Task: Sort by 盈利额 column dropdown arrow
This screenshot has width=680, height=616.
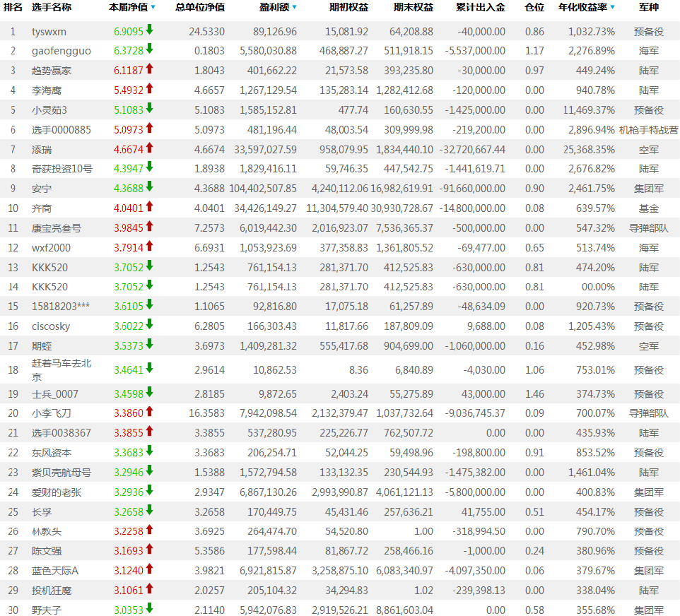Action: (295, 7)
